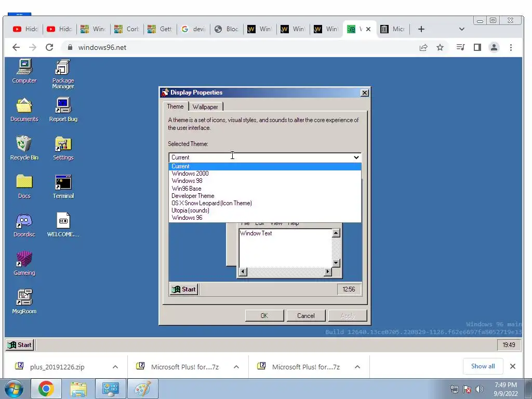Expand options for plus_20191226.zip download
Image resolution: width=532 pixels, height=399 pixels.
(x=115, y=367)
